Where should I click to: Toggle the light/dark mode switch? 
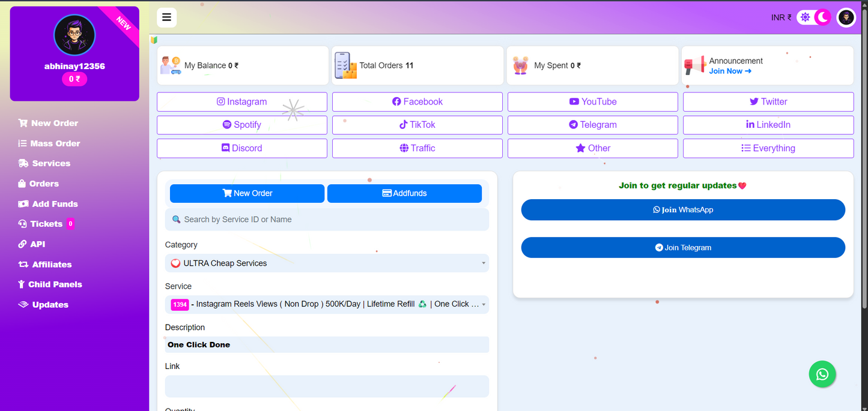[814, 17]
